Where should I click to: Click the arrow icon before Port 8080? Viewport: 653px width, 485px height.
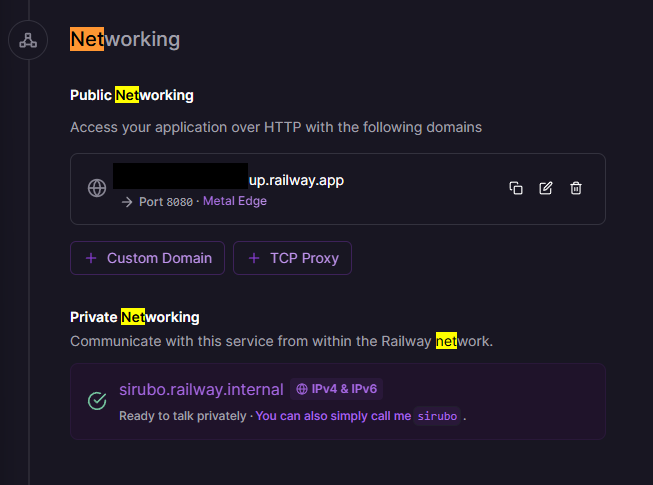[x=127, y=201]
